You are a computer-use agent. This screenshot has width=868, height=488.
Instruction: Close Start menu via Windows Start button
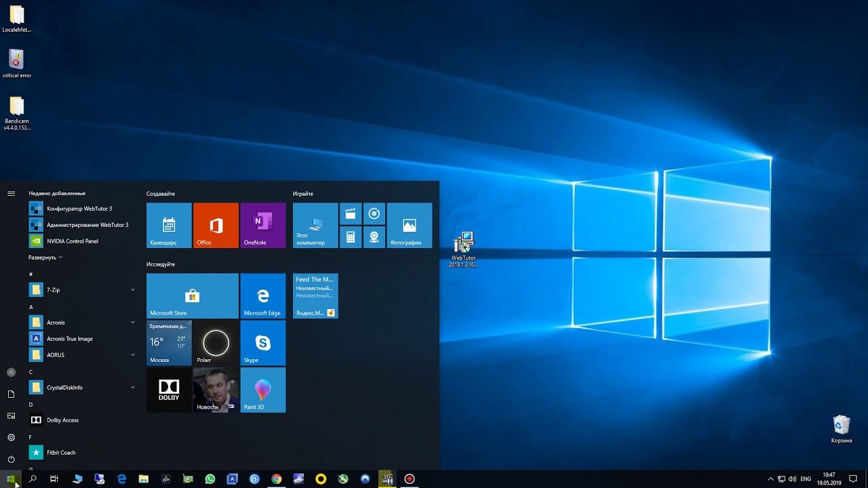11,479
